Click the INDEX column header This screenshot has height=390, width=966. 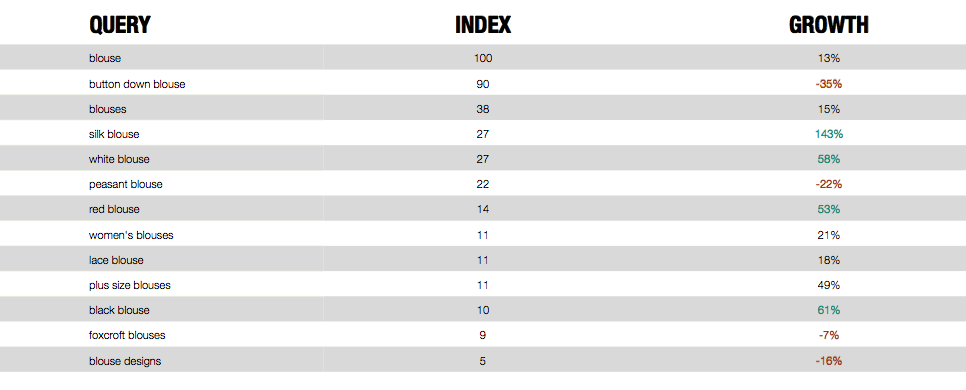483,25
